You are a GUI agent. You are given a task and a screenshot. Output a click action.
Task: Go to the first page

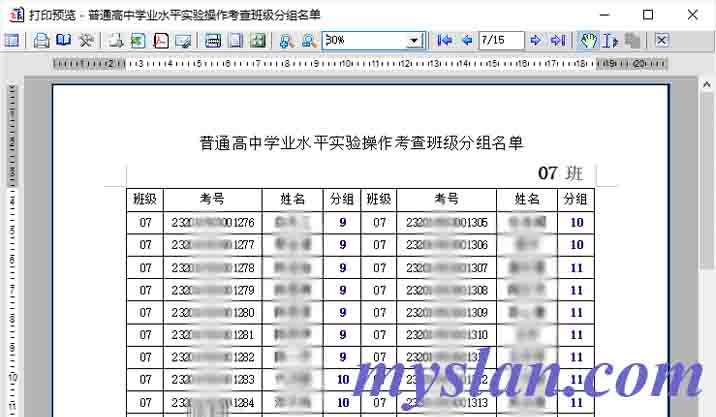pos(445,40)
